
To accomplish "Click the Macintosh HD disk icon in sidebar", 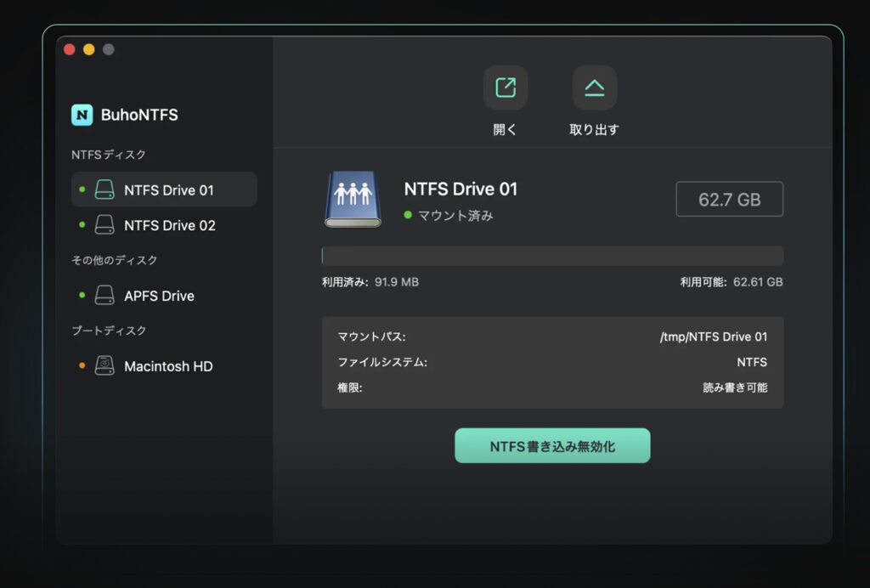I will click(x=105, y=366).
